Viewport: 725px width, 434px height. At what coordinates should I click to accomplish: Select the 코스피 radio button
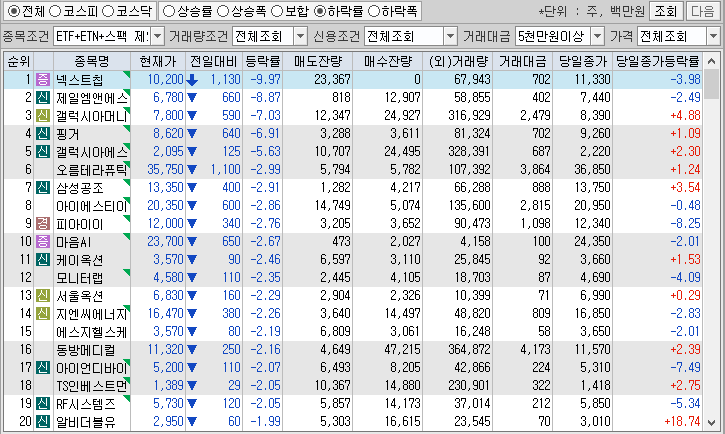point(55,11)
